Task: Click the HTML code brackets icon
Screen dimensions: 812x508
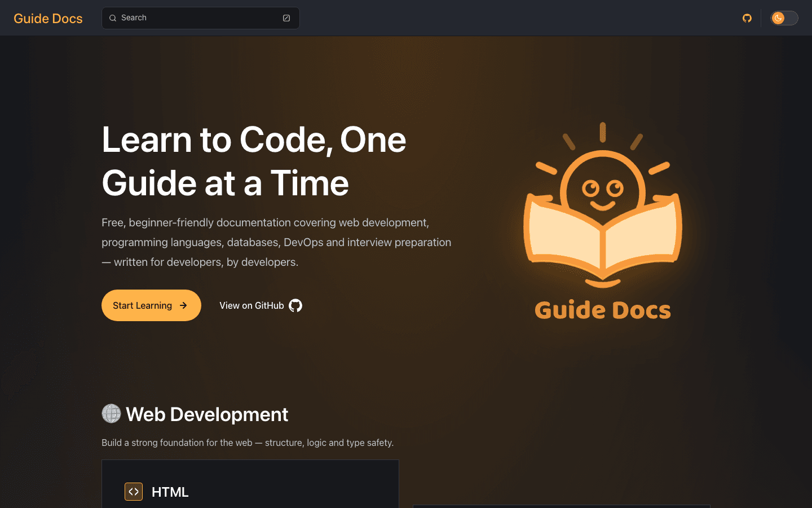Action: 134,492
